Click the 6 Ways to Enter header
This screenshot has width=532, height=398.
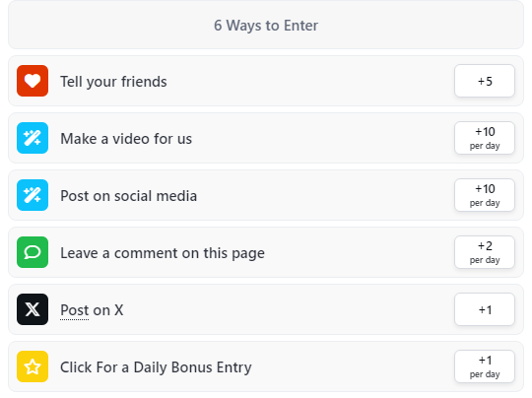(266, 25)
